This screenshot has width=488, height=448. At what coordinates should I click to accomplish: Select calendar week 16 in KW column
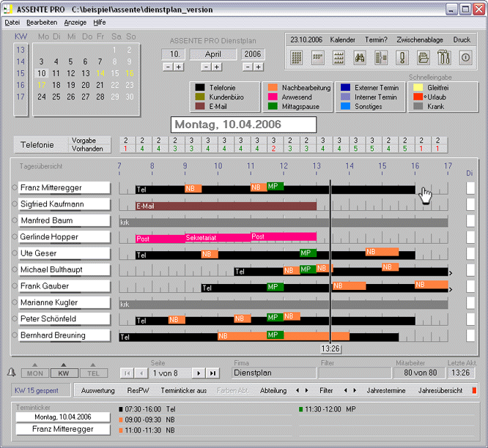click(21, 85)
